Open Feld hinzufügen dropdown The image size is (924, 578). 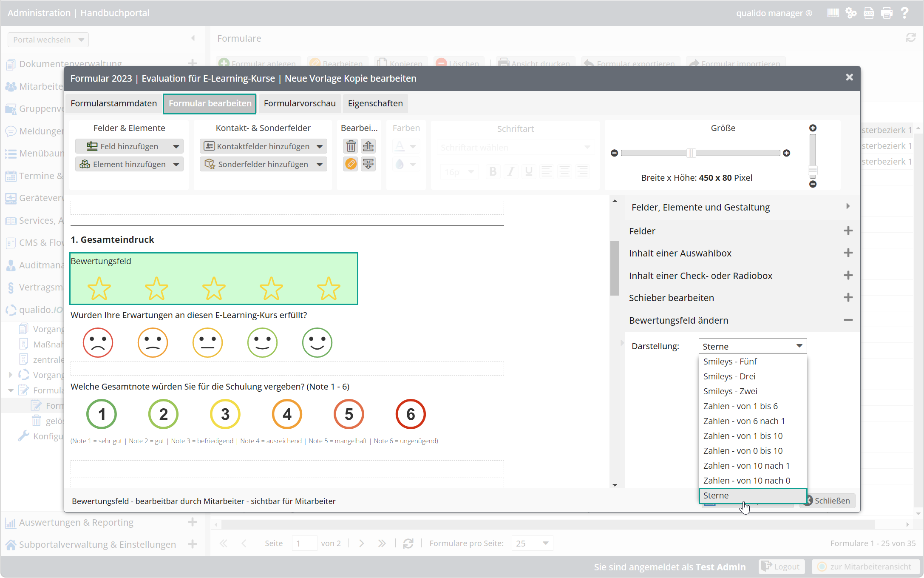coord(129,146)
